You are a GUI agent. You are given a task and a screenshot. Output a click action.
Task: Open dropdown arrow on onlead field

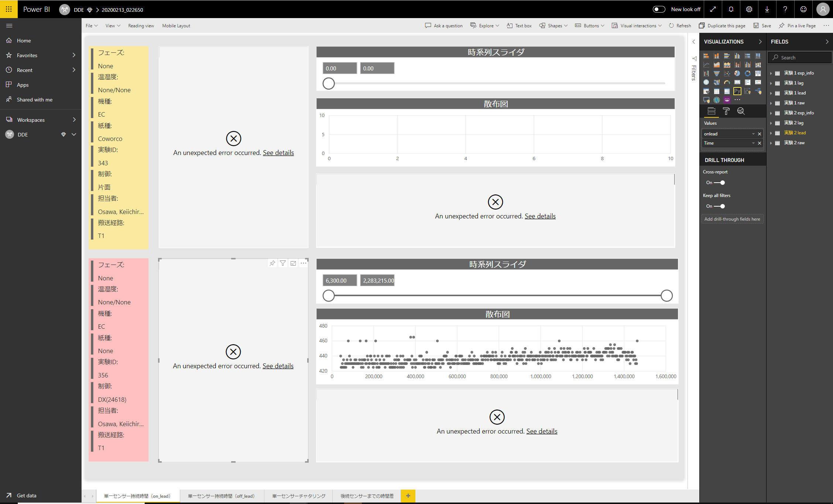[x=753, y=134]
